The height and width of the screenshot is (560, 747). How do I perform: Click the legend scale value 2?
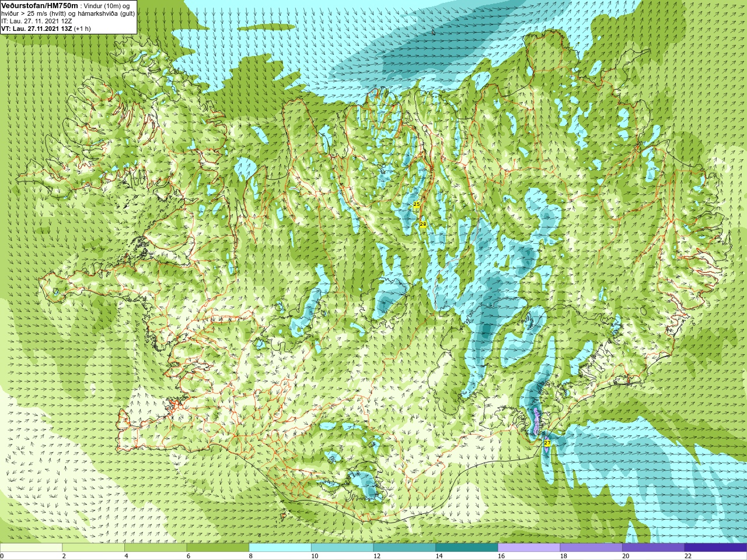64,556
